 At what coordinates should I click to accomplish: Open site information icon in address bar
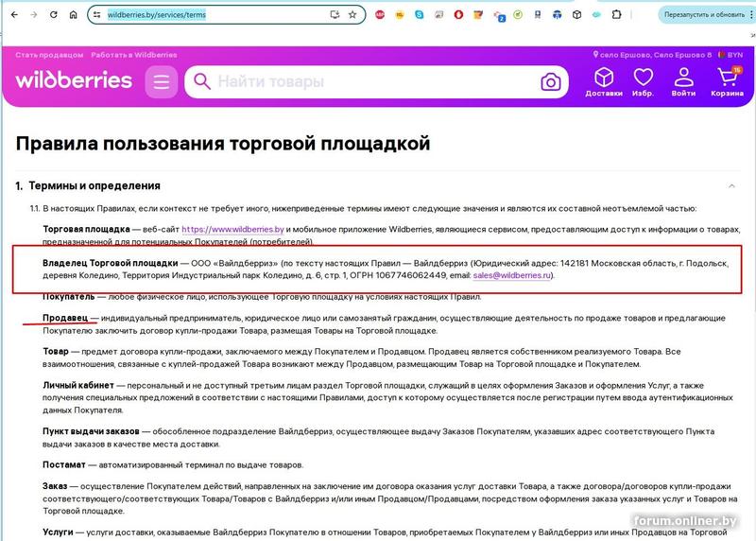(x=97, y=14)
